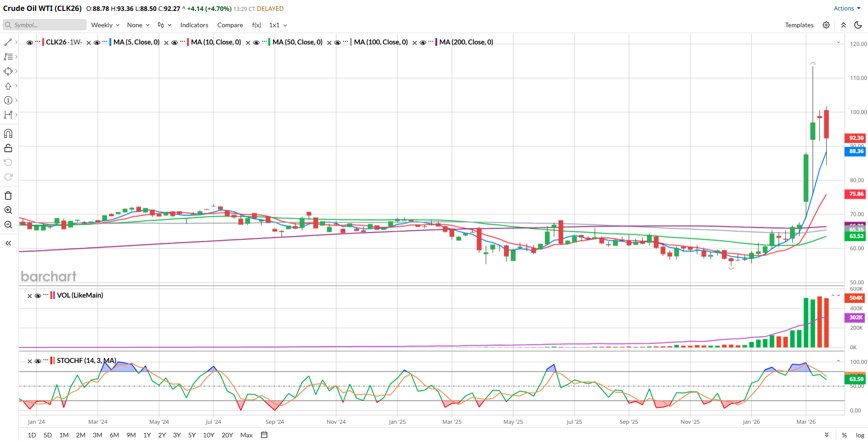Select the magnet snap tool
The width and height of the screenshot is (868, 441).
(x=8, y=133)
